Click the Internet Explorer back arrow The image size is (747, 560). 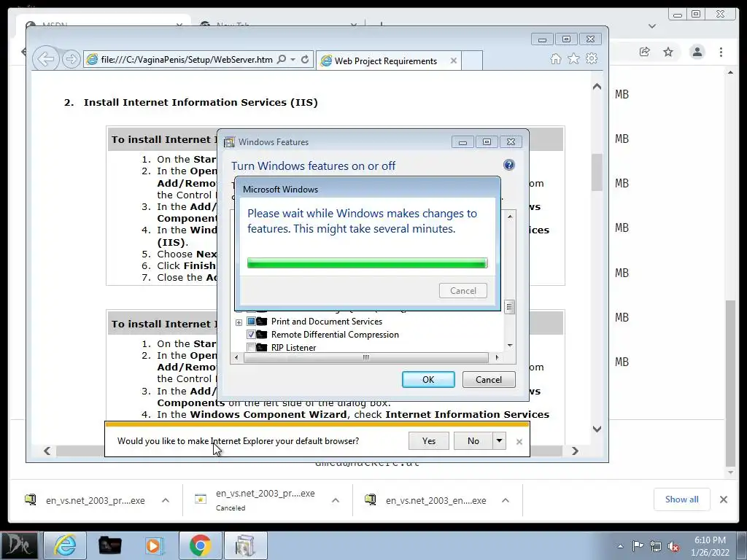(46, 59)
